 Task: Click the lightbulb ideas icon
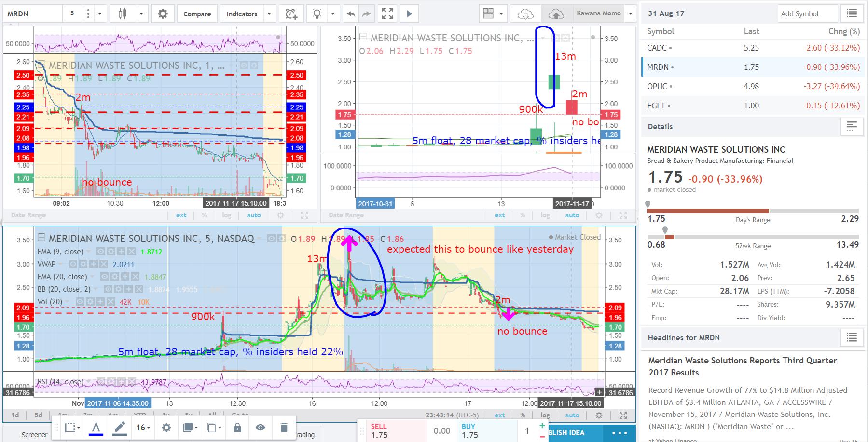pos(317,14)
